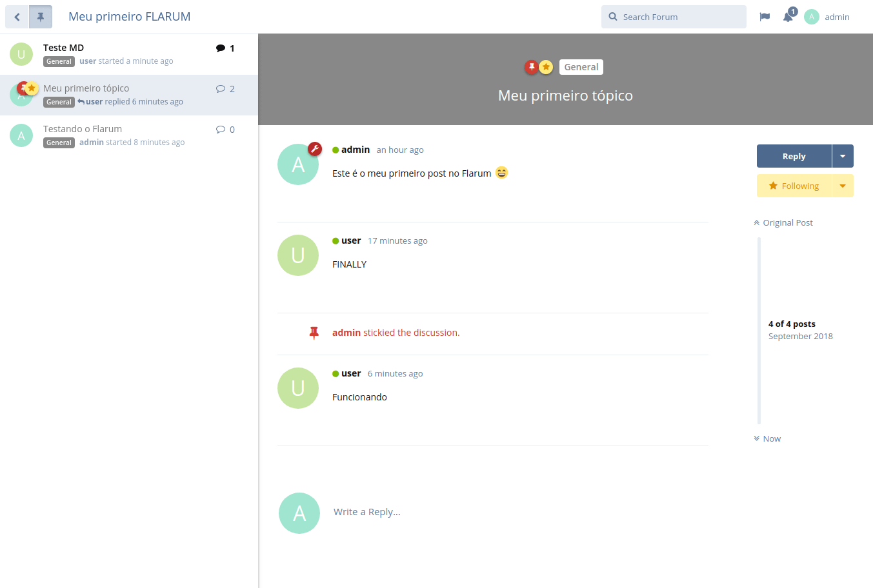Jump to Original Post in scrubber
Screen dimensions: 873x588
(783, 222)
